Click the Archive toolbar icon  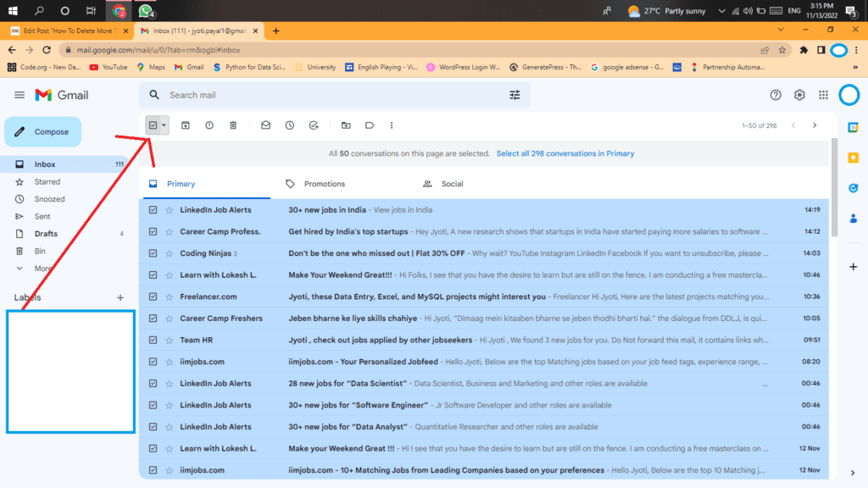[186, 125]
